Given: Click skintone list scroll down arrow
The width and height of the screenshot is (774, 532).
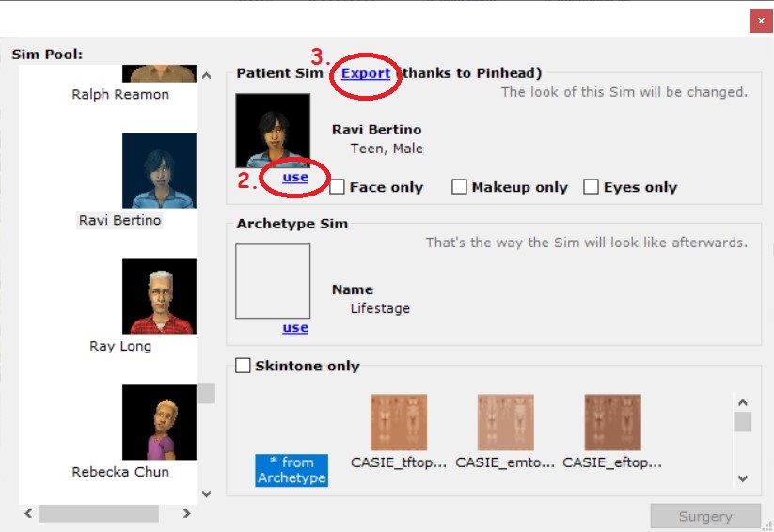Looking at the screenshot, I should 742,477.
